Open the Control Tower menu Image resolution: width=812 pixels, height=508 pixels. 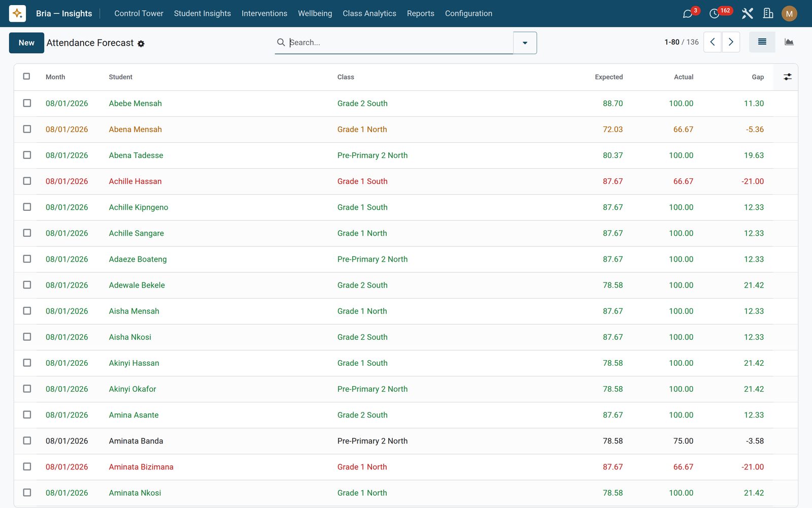(139, 14)
